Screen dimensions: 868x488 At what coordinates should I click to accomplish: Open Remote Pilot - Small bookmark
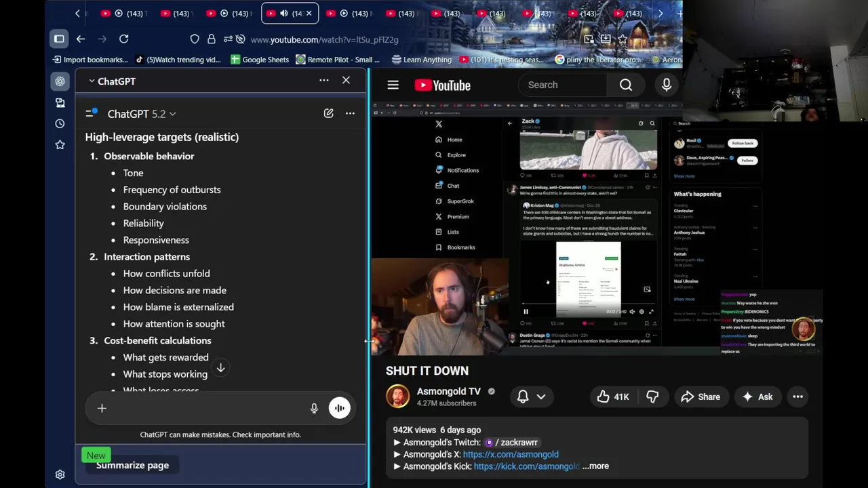click(338, 60)
